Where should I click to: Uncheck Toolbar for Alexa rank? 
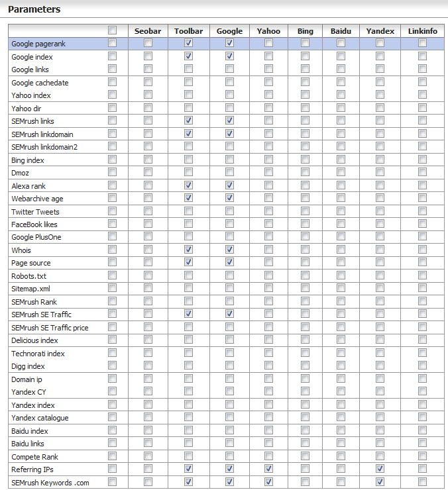pos(188,185)
